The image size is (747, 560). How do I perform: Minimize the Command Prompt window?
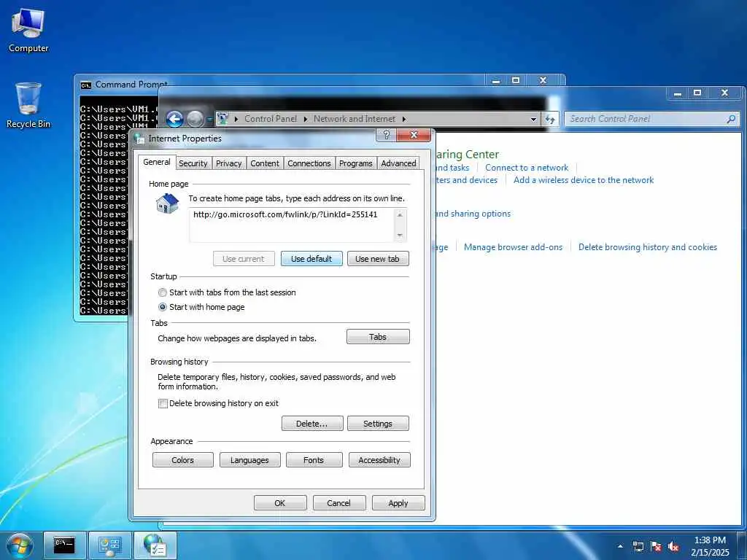(496, 80)
